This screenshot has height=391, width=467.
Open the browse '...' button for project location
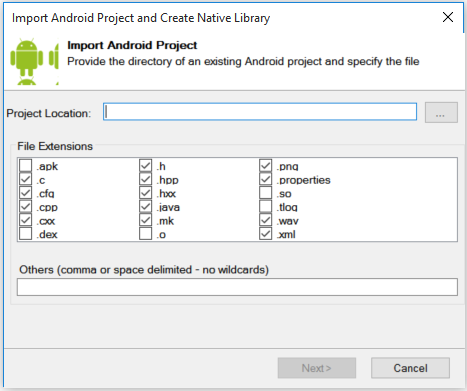[x=441, y=112]
